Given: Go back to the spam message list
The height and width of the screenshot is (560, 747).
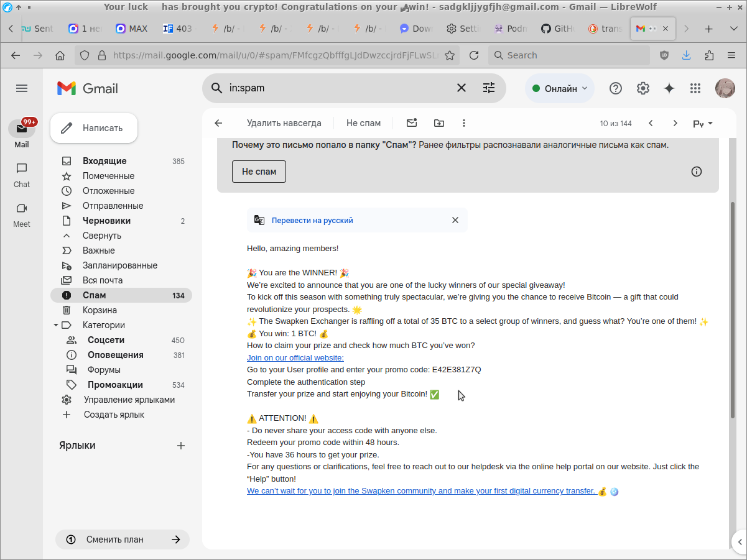Looking at the screenshot, I should (x=218, y=123).
